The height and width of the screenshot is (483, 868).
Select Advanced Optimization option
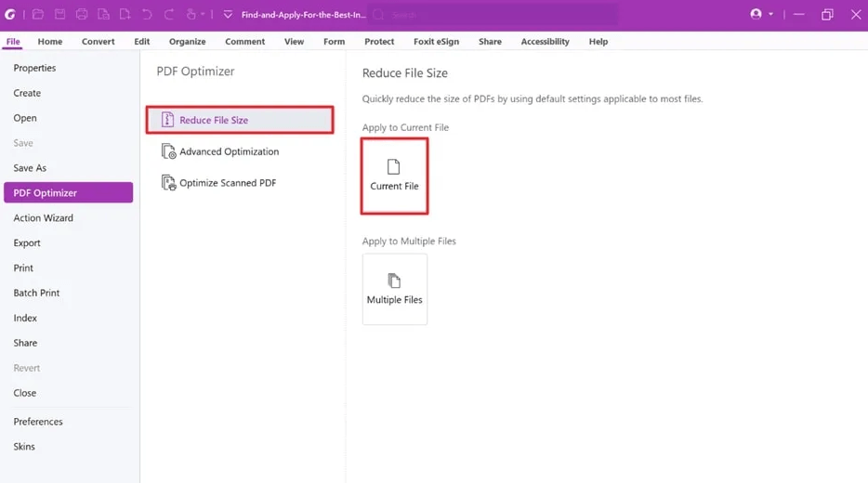pyautogui.click(x=229, y=151)
